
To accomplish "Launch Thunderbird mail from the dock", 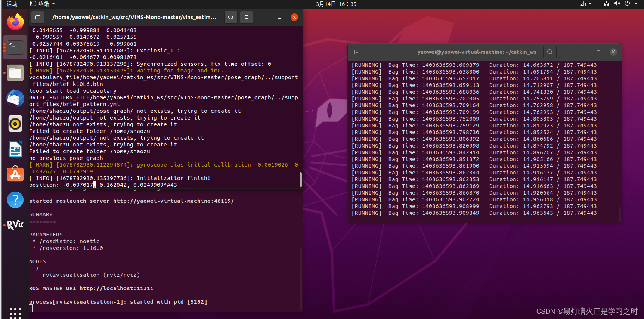I will click(x=15, y=98).
